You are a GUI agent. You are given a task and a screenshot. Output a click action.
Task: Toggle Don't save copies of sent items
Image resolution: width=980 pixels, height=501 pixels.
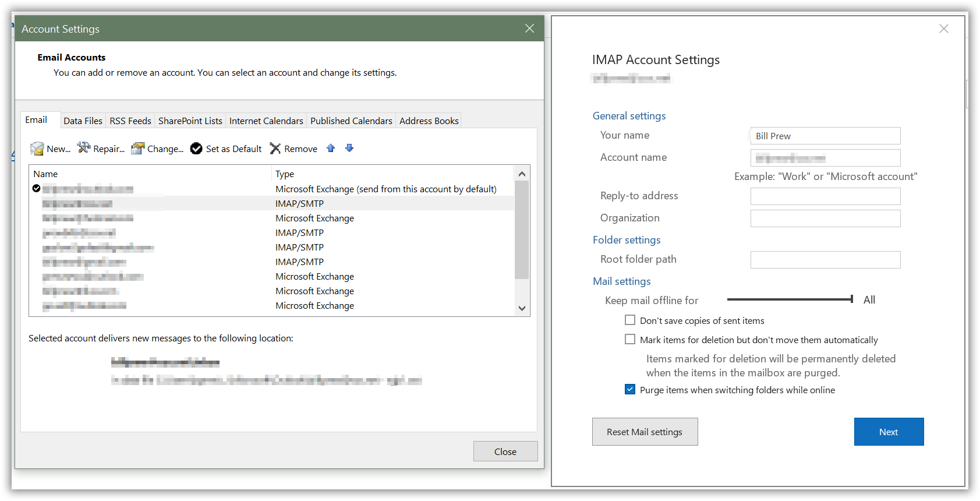point(630,320)
